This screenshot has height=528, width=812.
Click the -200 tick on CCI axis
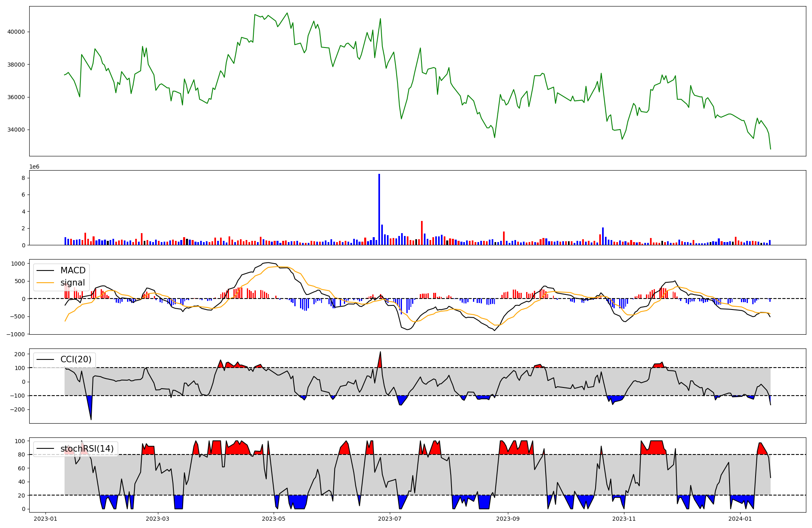point(17,409)
